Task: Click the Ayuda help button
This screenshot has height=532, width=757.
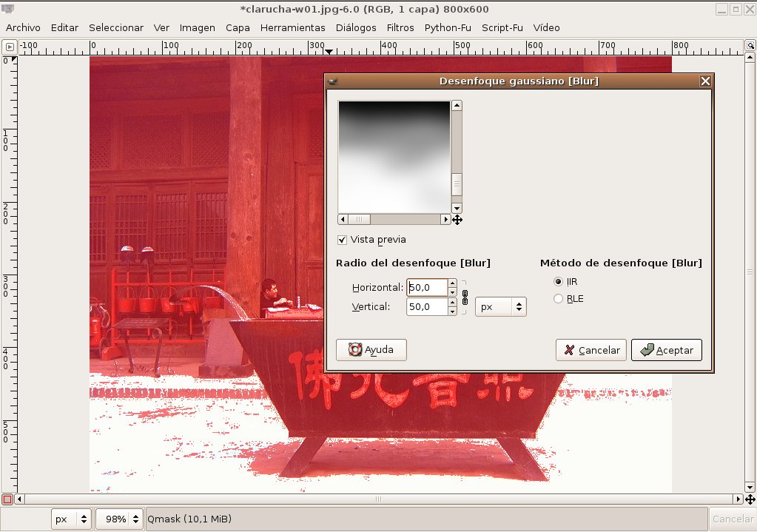Action: [371, 349]
